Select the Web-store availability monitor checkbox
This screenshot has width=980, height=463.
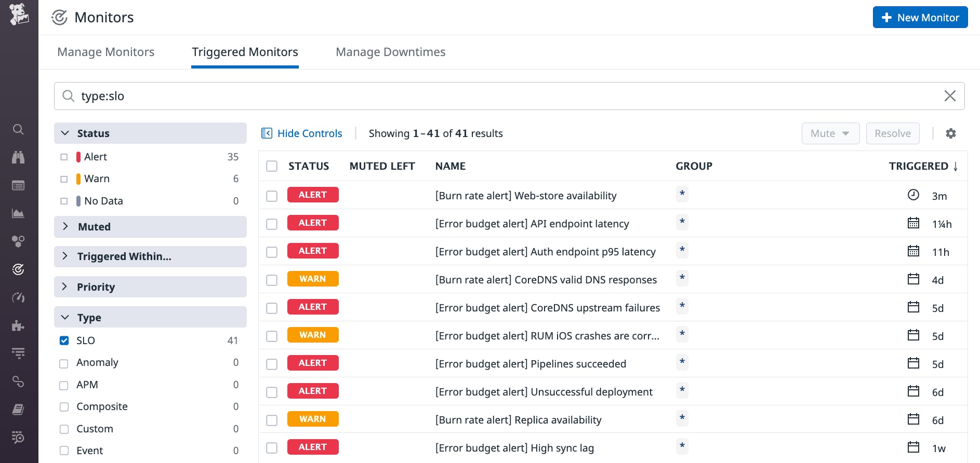272,196
